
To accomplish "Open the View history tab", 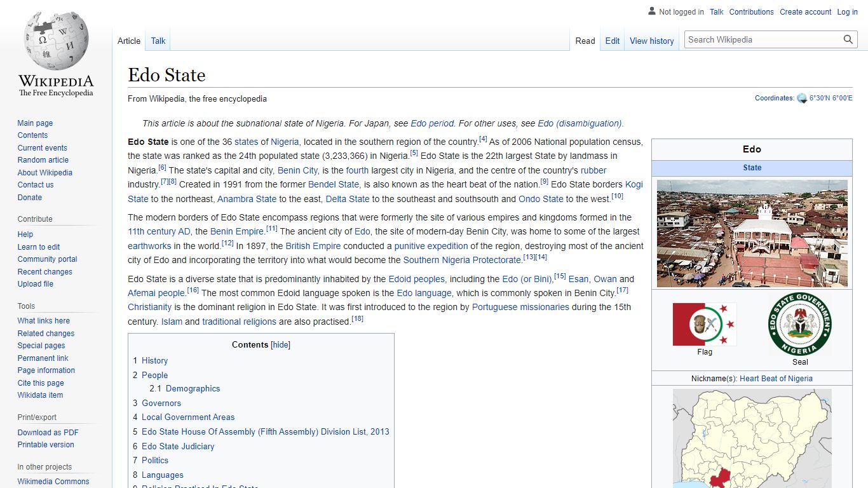I will [651, 41].
